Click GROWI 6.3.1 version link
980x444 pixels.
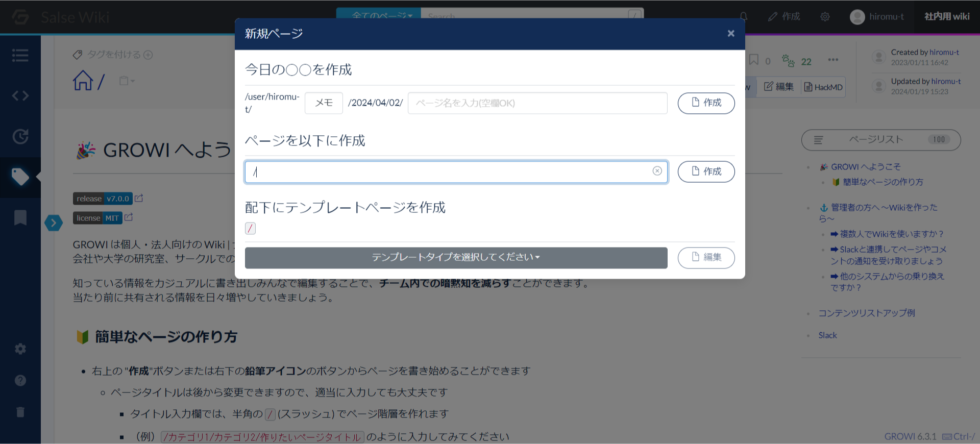tap(910, 436)
